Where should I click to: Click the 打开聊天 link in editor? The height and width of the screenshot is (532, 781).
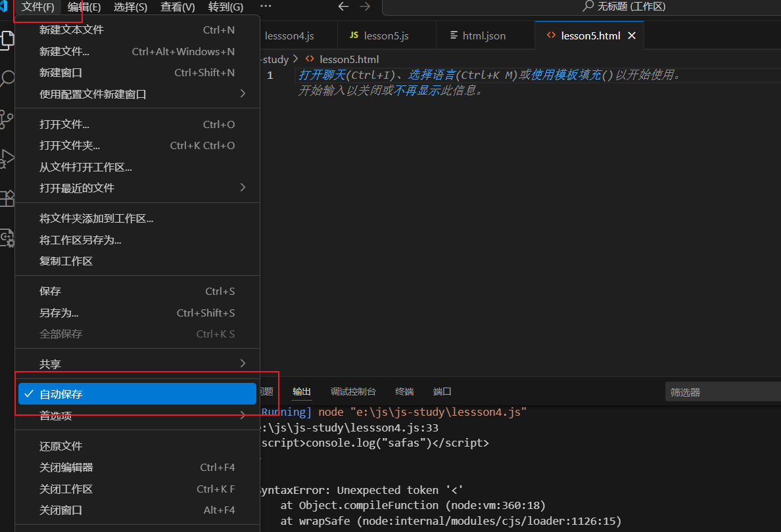point(321,75)
